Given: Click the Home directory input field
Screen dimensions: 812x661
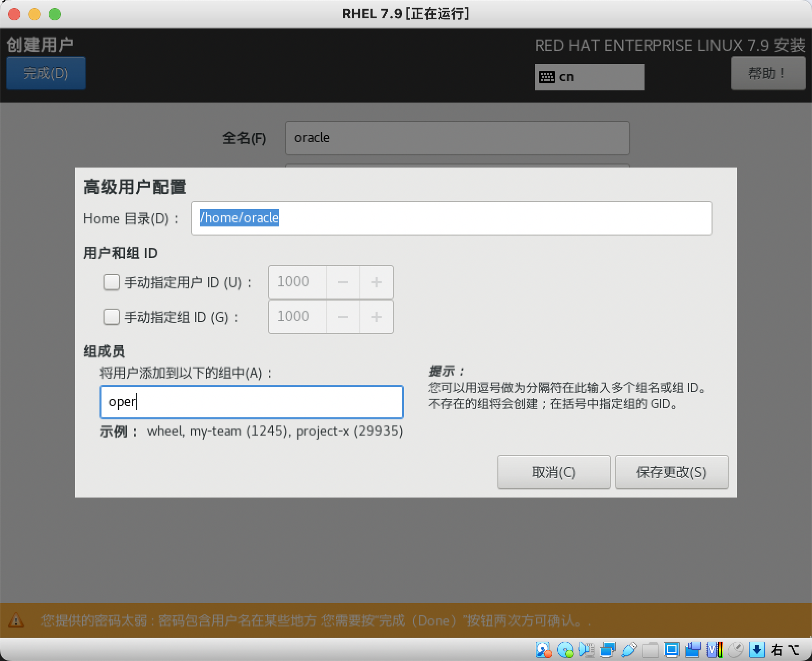Looking at the screenshot, I should pos(452,218).
